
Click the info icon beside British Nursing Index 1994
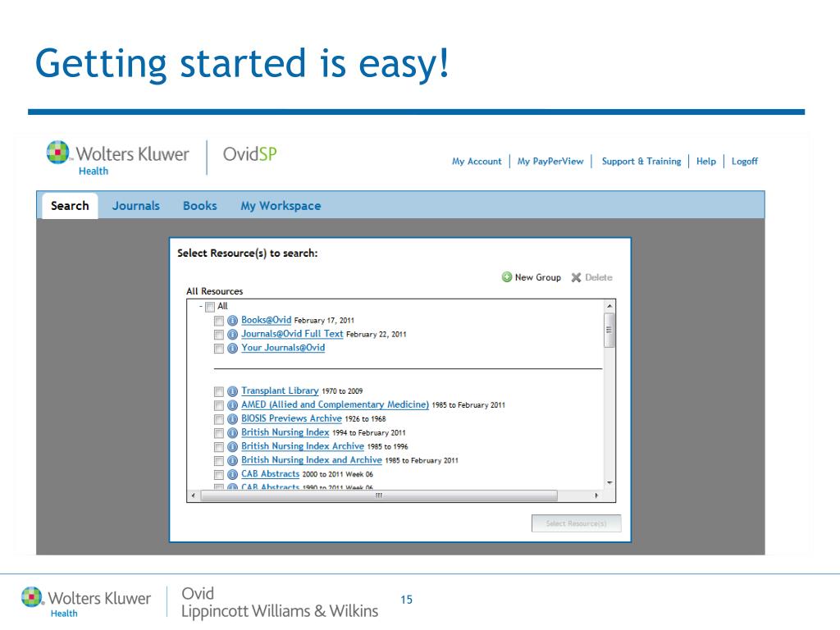coord(232,433)
